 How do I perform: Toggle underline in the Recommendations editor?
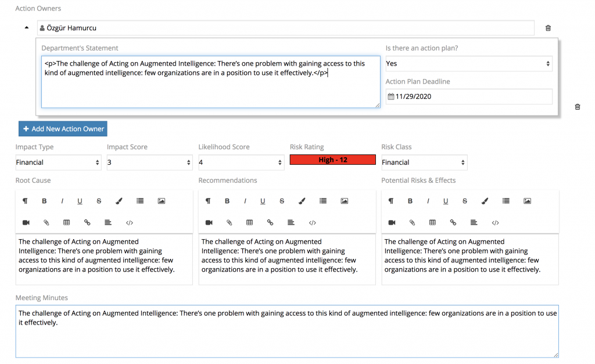pyautogui.click(x=262, y=201)
